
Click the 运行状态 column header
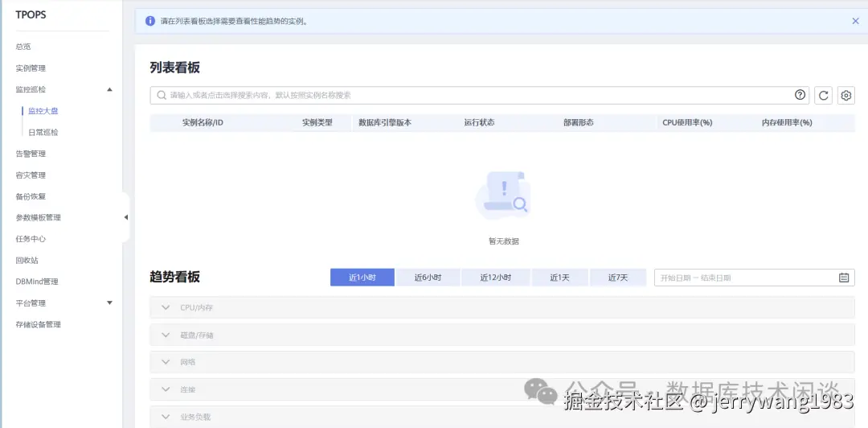[479, 122]
